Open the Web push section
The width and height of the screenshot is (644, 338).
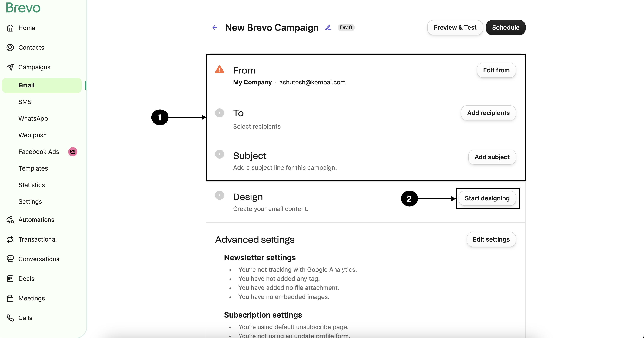[32, 135]
